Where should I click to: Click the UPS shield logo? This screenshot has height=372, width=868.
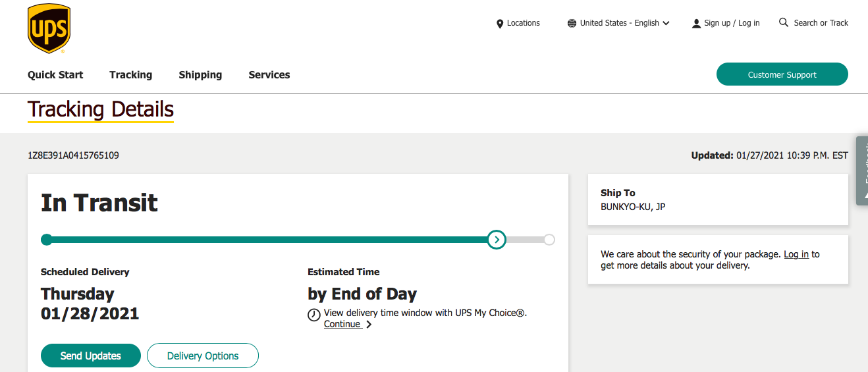pyautogui.click(x=49, y=28)
